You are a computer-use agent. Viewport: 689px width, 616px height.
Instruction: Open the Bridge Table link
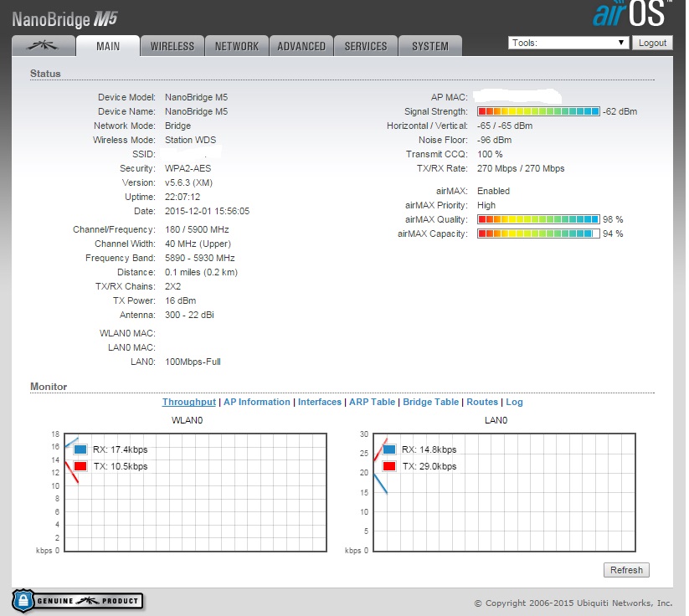point(430,403)
